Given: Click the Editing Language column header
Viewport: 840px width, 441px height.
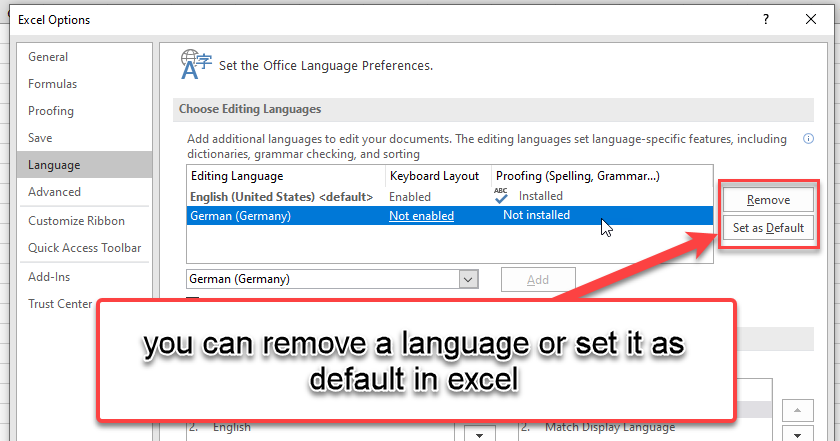Looking at the screenshot, I should click(286, 176).
